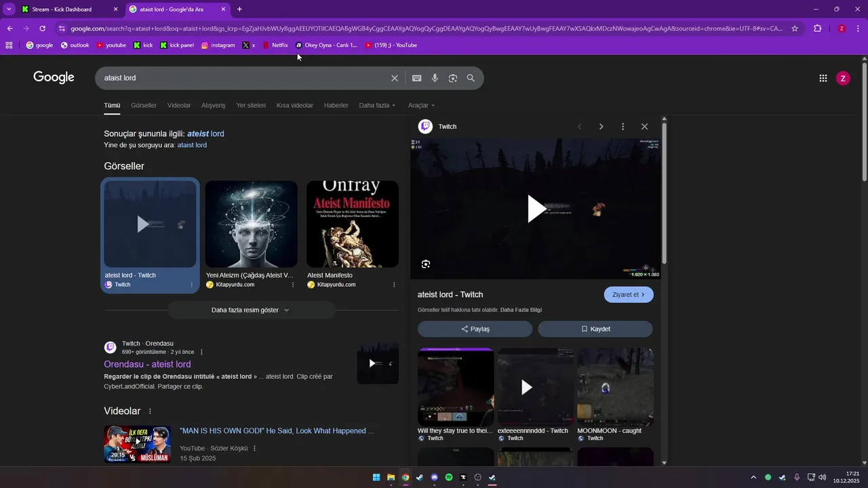868x488 pixels.
Task: Open the Yeni Ateizm book thumbnail
Action: click(251, 224)
